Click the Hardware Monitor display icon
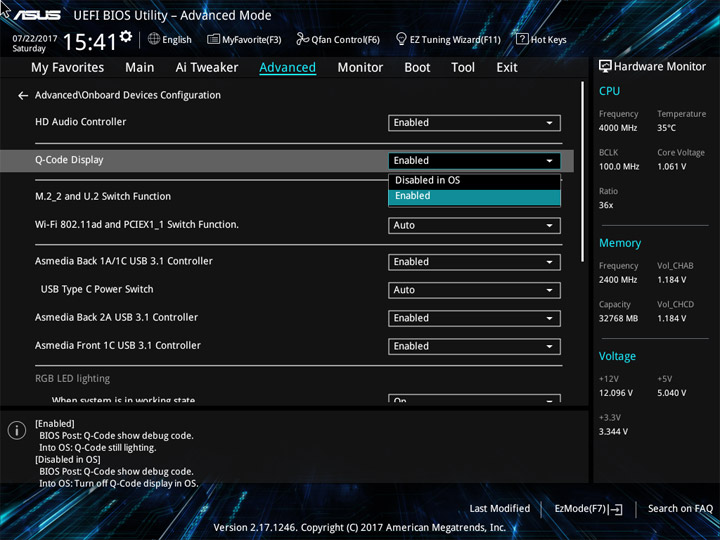This screenshot has width=720, height=540. [x=605, y=67]
